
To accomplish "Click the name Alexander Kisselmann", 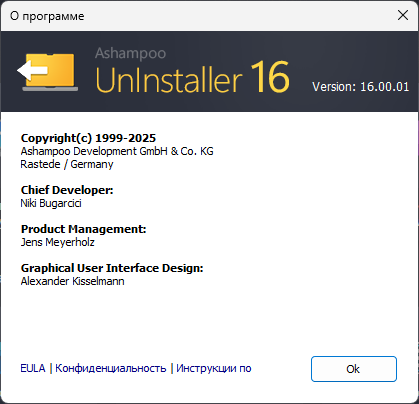I will [x=73, y=281].
